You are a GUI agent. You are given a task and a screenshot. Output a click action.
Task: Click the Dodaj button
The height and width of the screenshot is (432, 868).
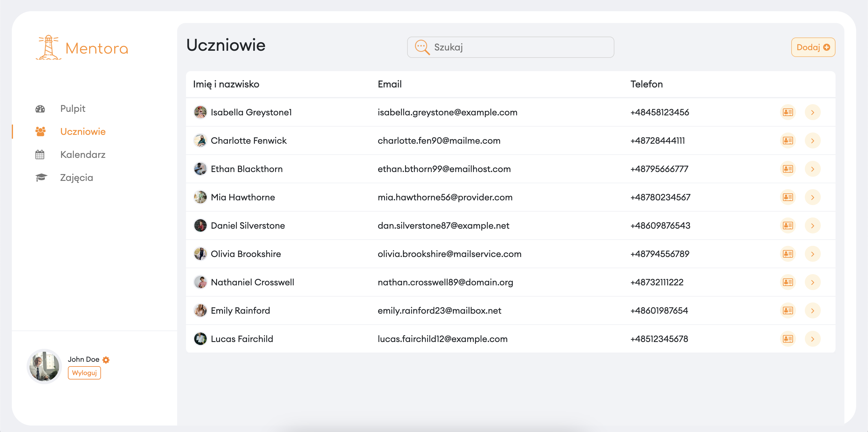812,47
